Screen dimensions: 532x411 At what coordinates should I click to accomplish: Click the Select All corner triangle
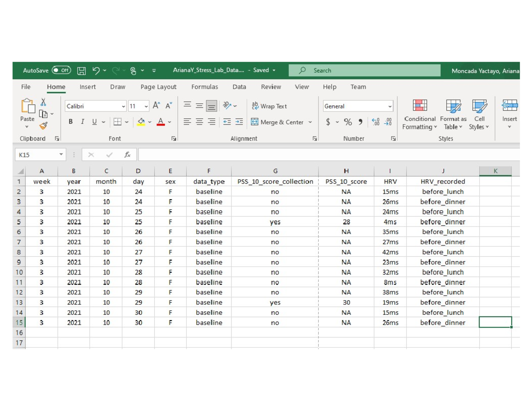(20, 171)
